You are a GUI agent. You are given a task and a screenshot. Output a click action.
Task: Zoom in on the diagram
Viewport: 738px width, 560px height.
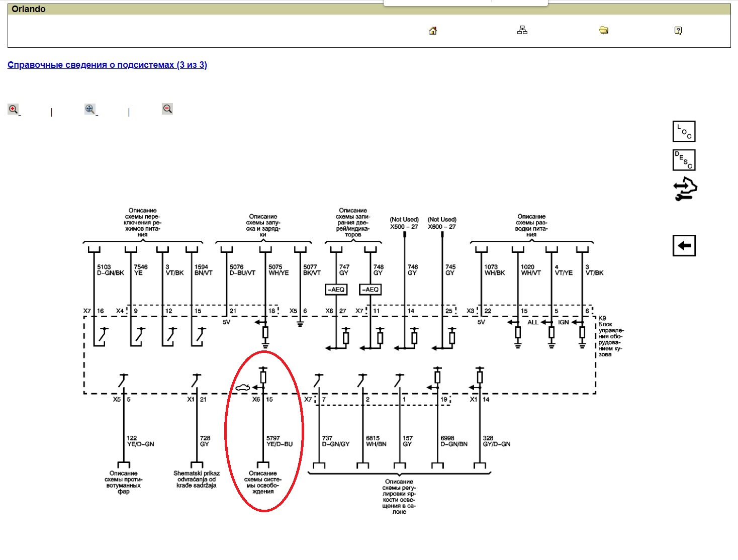pyautogui.click(x=13, y=109)
